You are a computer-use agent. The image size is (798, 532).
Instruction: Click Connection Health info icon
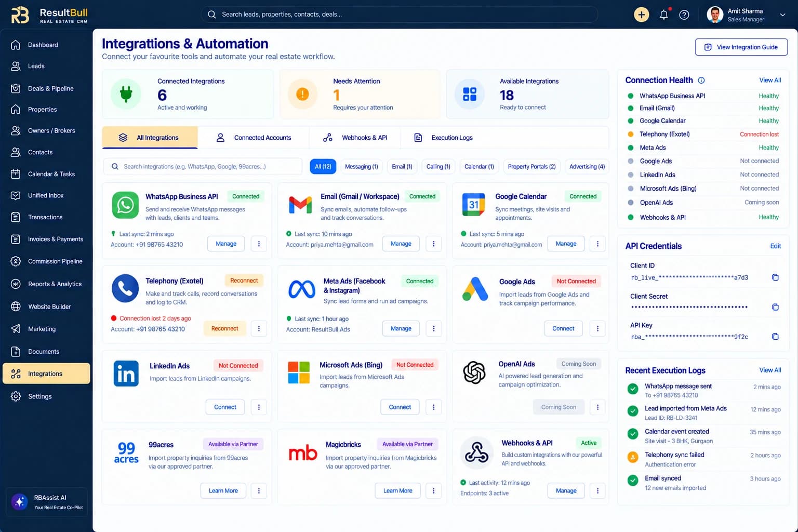(x=701, y=81)
